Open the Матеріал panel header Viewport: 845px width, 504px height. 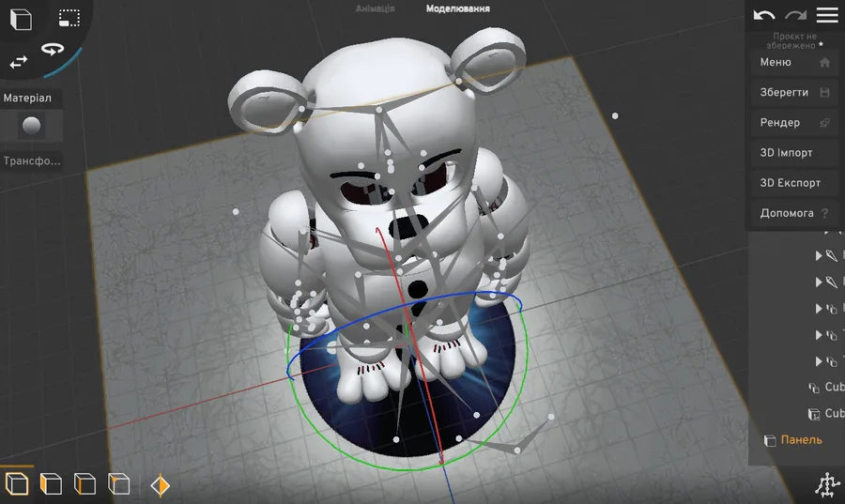click(x=31, y=98)
